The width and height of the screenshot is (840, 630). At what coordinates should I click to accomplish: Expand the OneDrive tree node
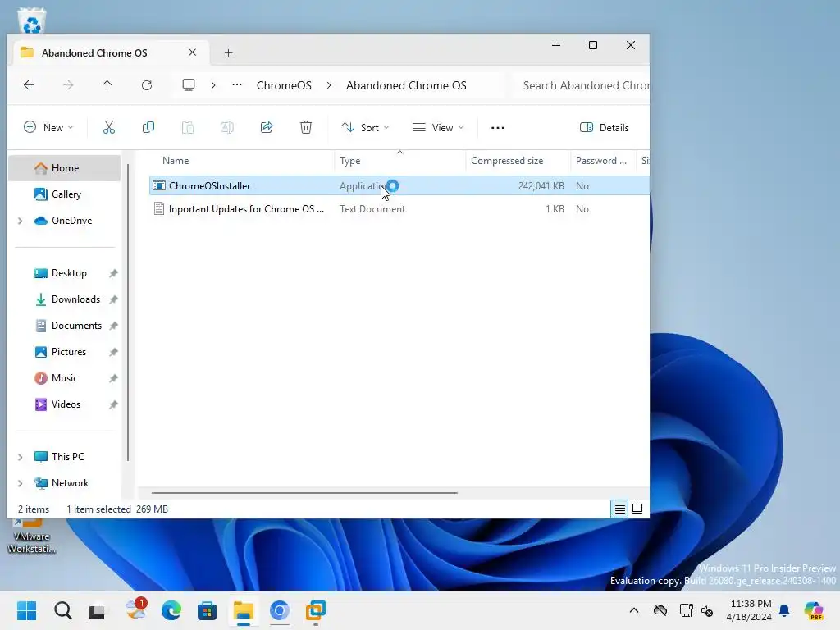[21, 221]
